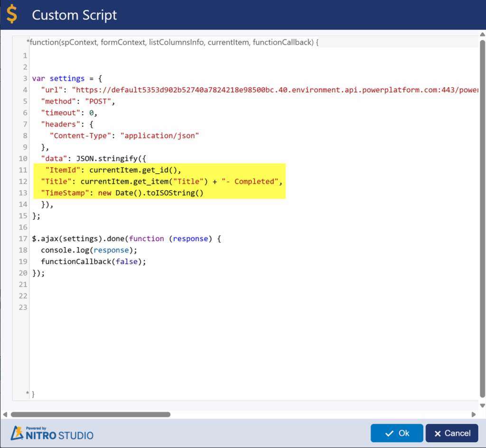Click the Nitro Studio logo

(x=52, y=433)
